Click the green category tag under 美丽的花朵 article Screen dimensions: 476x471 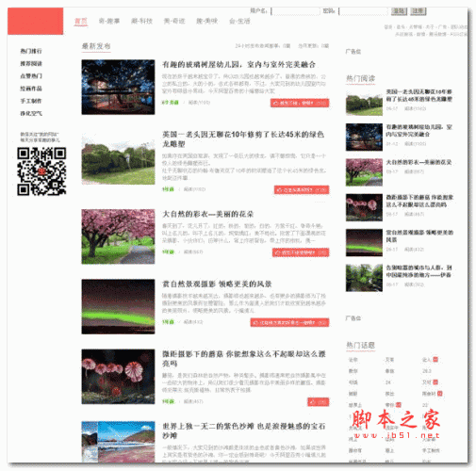pyautogui.click(x=168, y=252)
